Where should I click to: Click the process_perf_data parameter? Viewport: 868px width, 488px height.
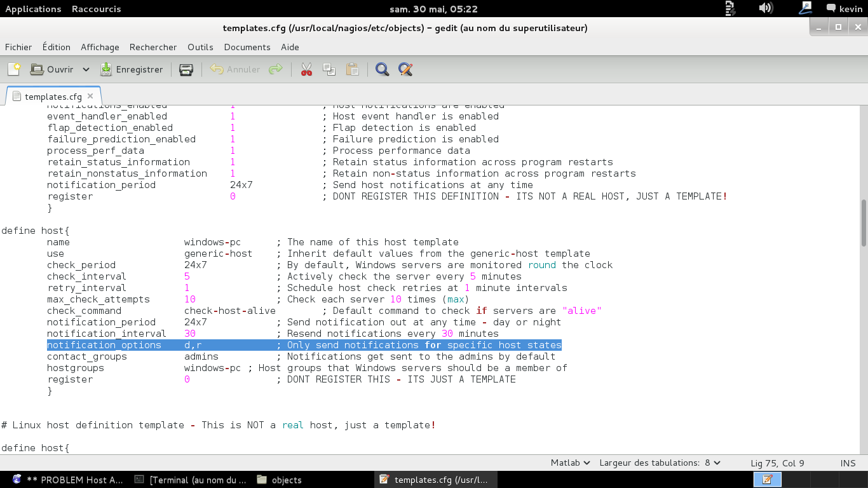(95, 151)
